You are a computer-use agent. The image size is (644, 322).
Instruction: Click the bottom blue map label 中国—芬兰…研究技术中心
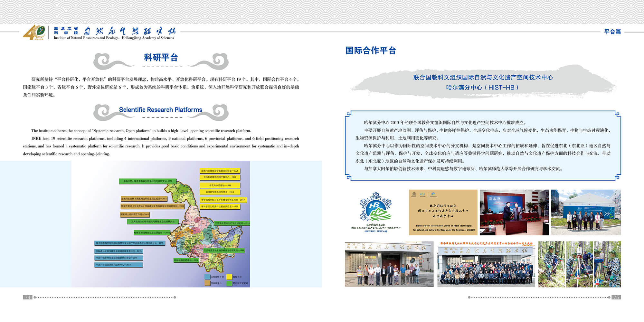[x=119, y=265]
